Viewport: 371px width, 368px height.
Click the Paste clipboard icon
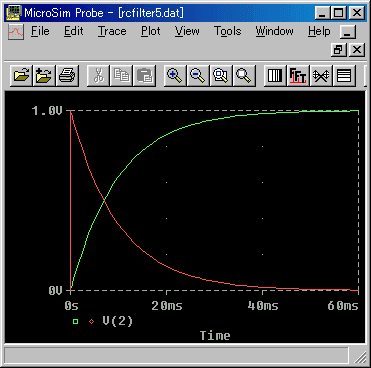144,75
